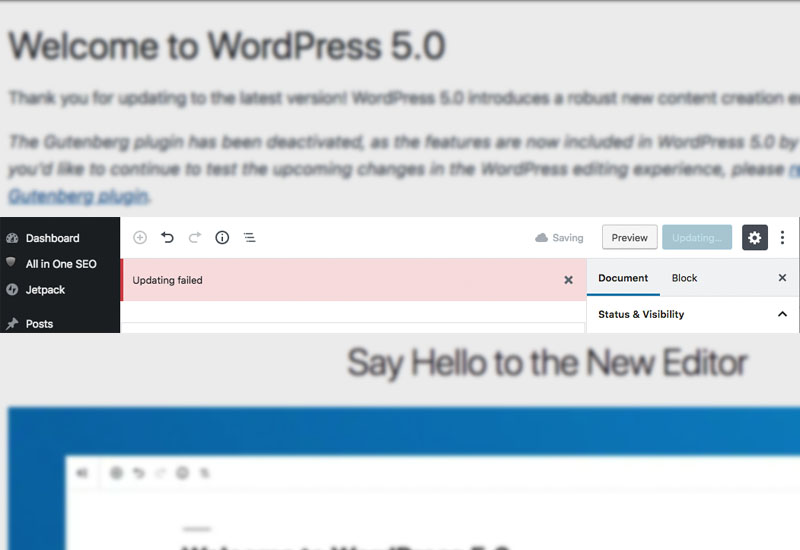Click the Welcome to WordPress 5.0 heading
800x550 pixels.
tap(227, 46)
